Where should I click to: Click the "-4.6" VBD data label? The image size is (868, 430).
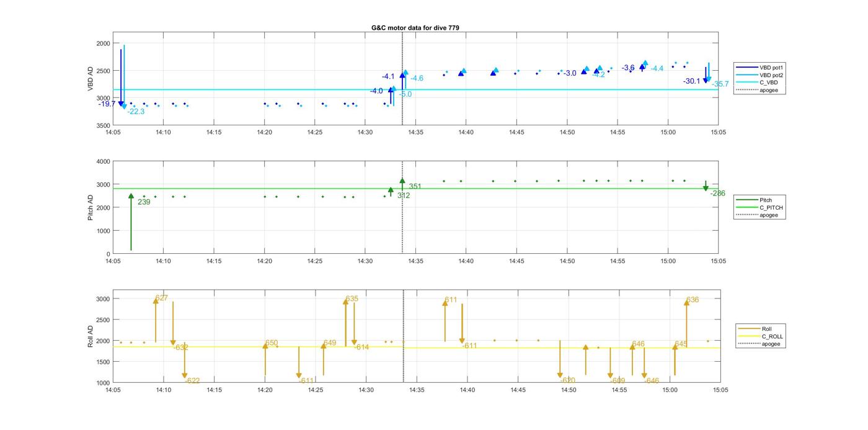[417, 78]
